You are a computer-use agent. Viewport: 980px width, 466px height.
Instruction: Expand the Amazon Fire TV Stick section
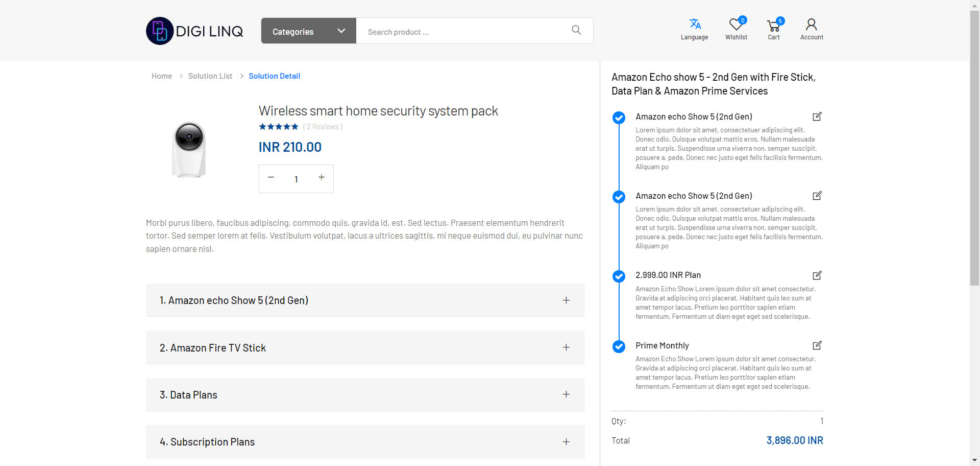point(566,347)
